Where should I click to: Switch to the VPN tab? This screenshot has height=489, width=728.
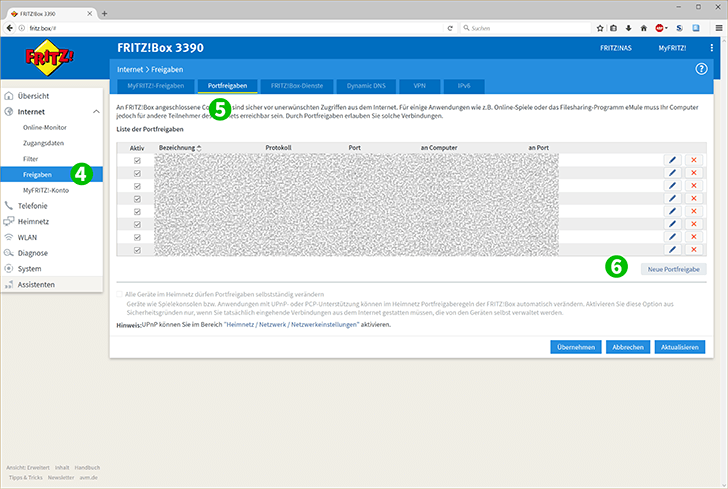[419, 86]
